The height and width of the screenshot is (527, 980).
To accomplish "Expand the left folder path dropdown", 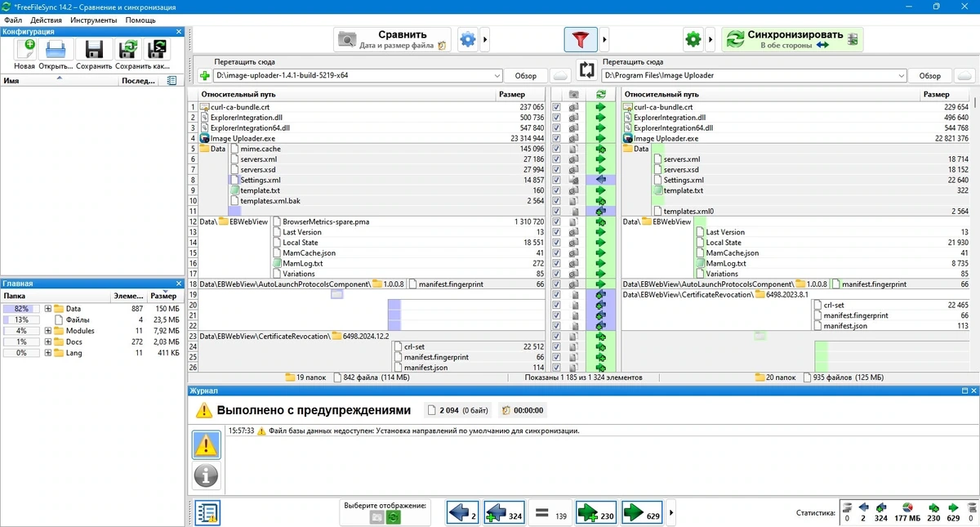I will (x=497, y=76).
